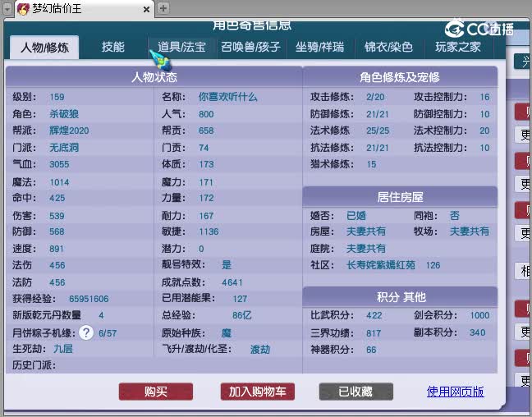This screenshot has height=417, width=532.
Task: Click the help question mark beside 月饼粽子机缘
Action: click(86, 332)
